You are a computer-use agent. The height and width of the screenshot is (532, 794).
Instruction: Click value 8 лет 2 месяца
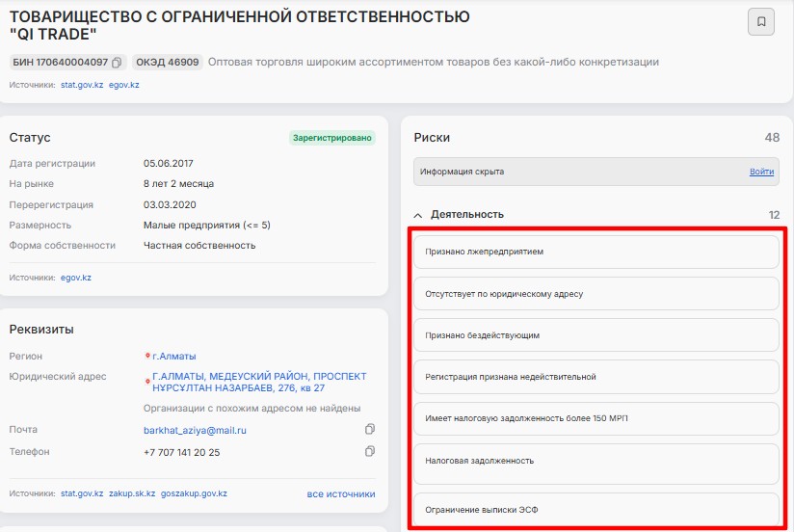[x=179, y=183]
